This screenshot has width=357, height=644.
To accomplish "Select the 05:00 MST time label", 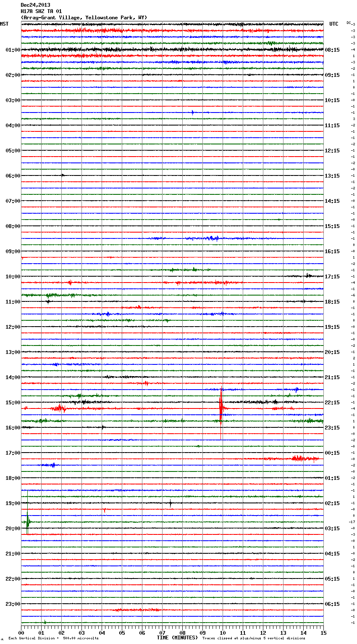I will click(x=13, y=151).
